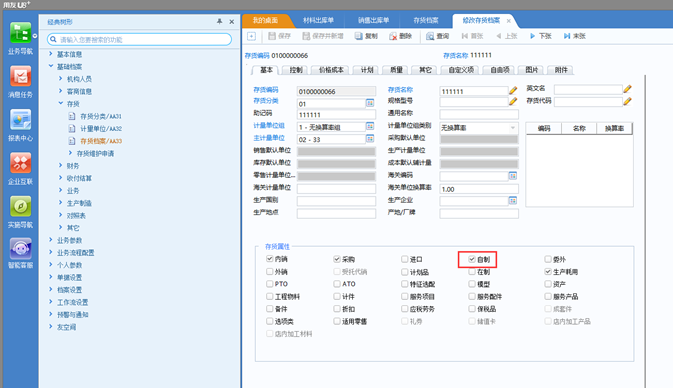Expand the 业务参数 tree node

click(x=51, y=239)
